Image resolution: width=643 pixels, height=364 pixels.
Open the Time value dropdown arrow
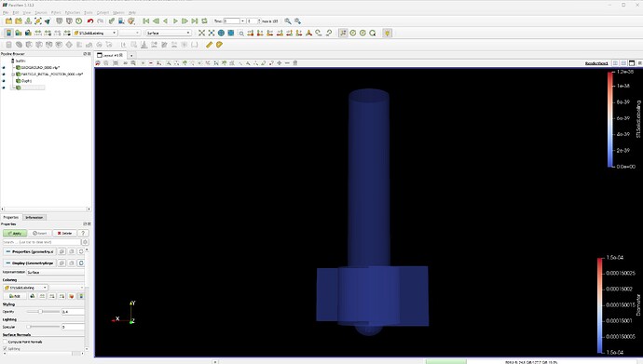coord(243,21)
